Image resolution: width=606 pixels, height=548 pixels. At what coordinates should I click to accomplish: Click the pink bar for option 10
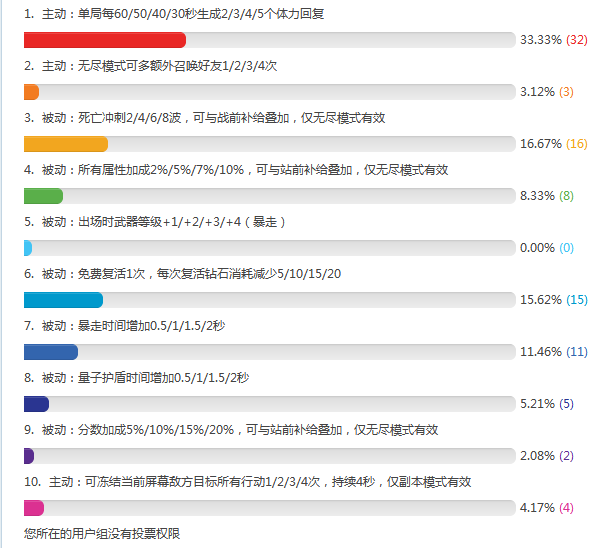33,508
